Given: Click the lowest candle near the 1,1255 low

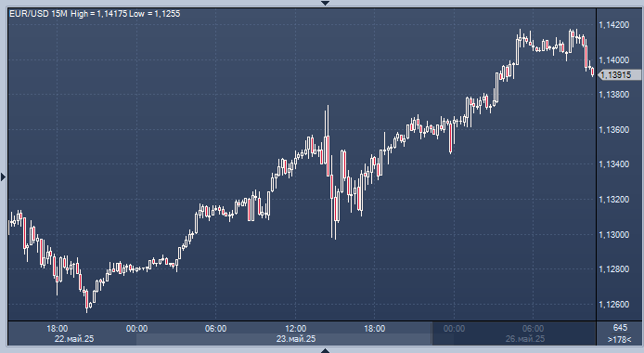Looking at the screenshot, I should [86, 301].
